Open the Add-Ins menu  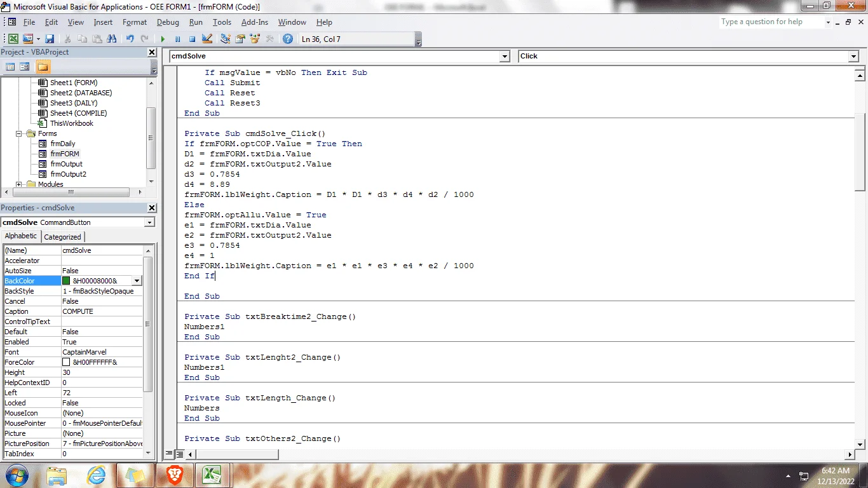coord(255,22)
